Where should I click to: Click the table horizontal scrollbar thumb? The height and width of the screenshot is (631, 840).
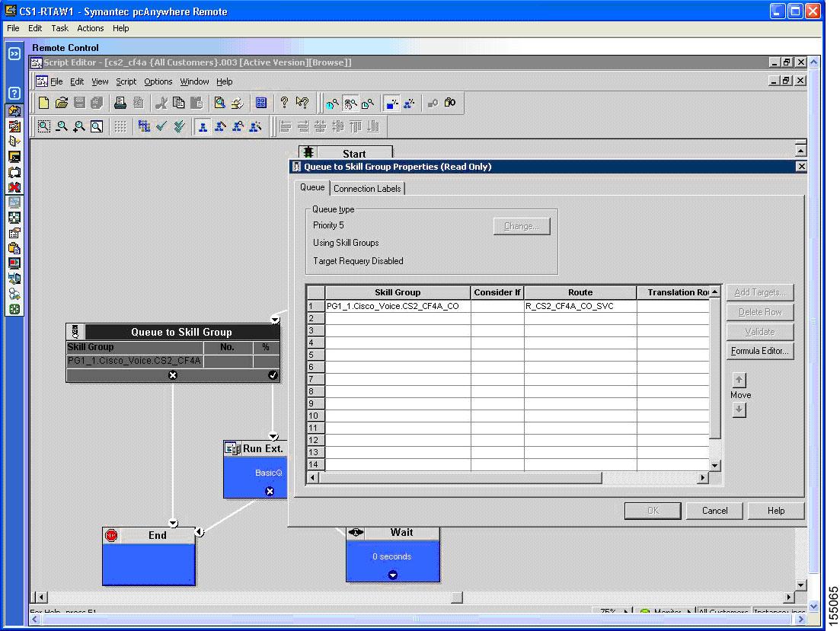tap(460, 477)
